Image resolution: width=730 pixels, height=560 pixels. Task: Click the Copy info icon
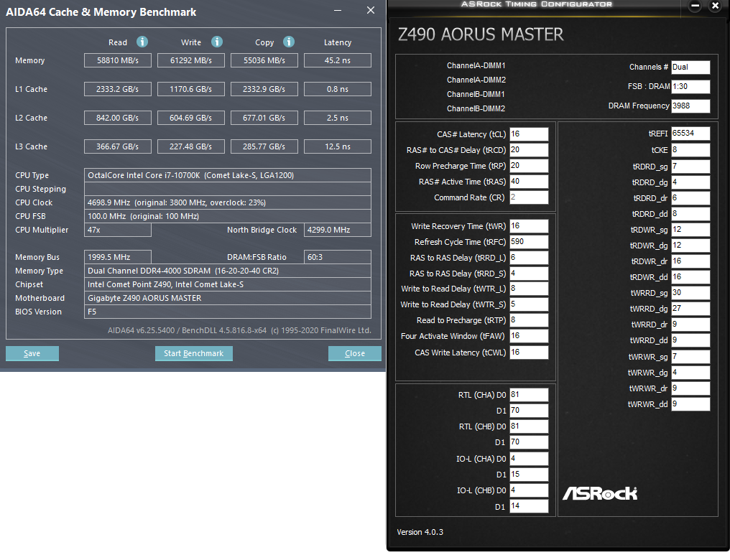(289, 42)
